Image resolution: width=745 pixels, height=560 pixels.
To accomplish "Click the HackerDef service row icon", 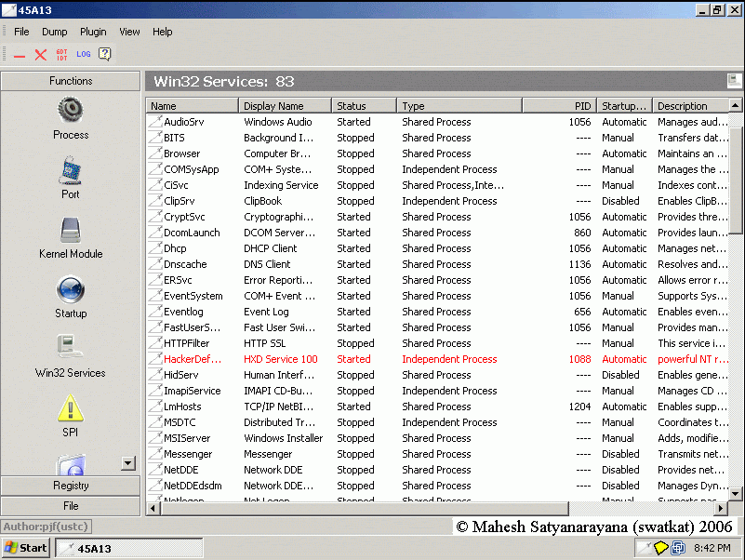I will tap(155, 358).
